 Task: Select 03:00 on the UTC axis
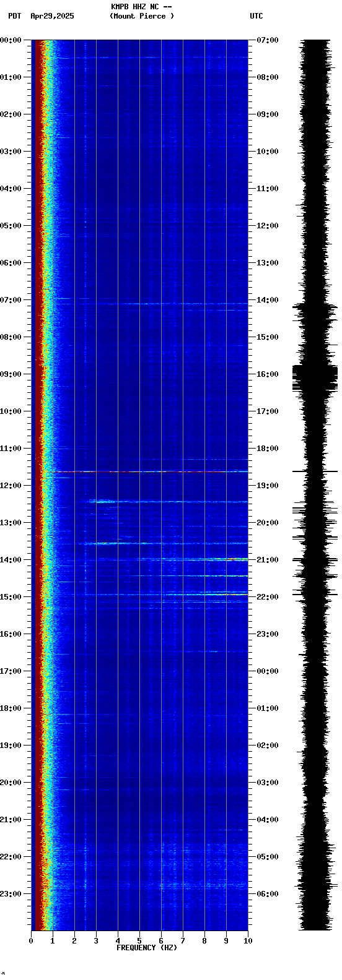[268, 783]
